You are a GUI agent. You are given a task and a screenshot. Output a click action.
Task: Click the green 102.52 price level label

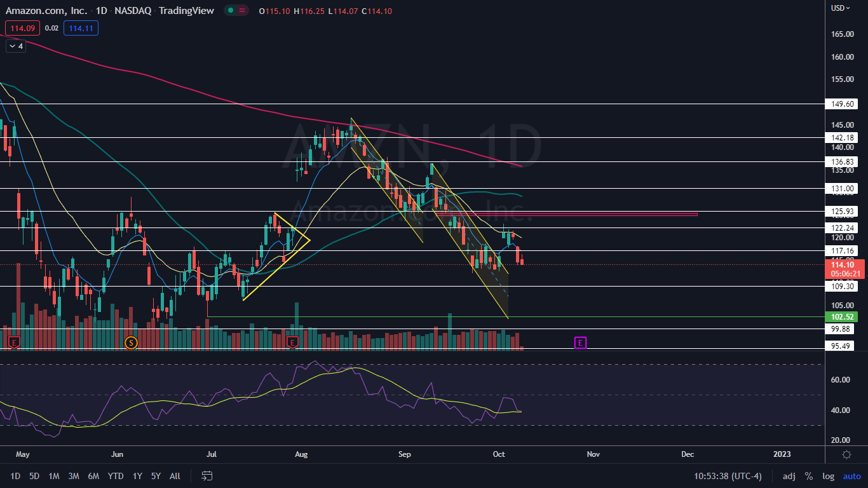tap(840, 316)
